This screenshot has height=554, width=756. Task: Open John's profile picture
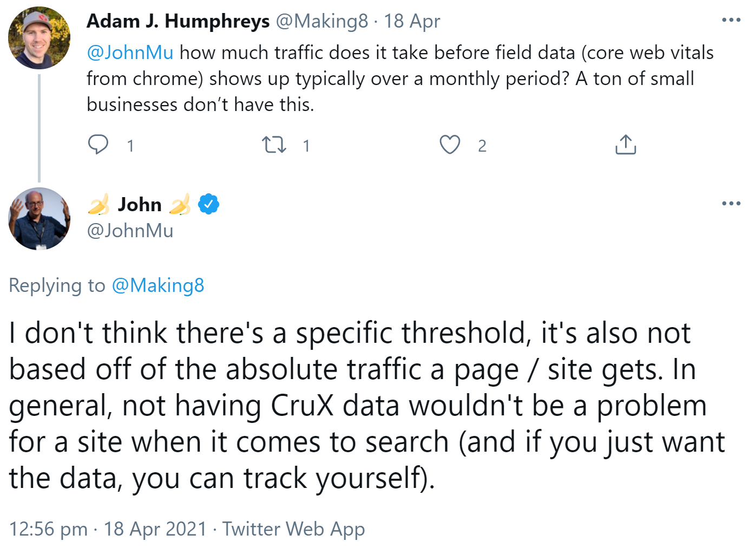click(x=39, y=219)
